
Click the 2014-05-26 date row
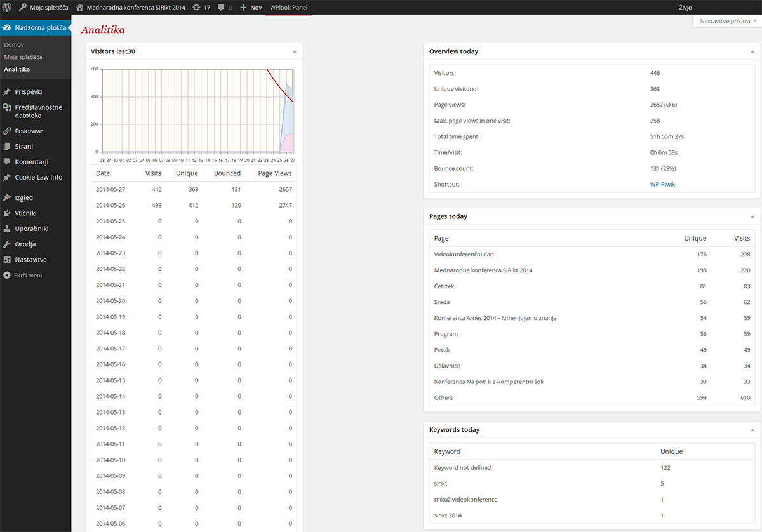194,205
